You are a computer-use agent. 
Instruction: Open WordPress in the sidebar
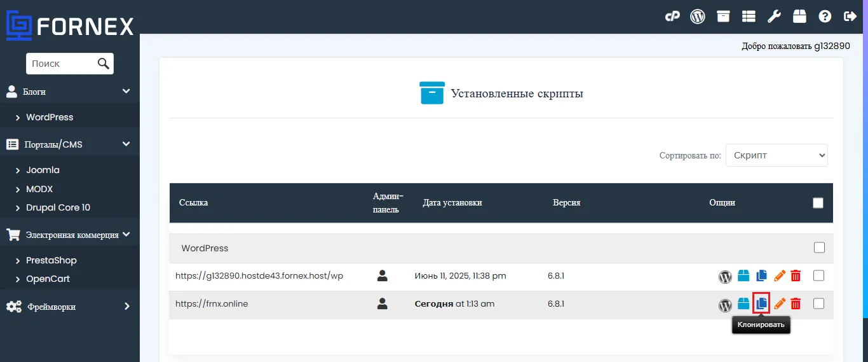pyautogui.click(x=50, y=117)
